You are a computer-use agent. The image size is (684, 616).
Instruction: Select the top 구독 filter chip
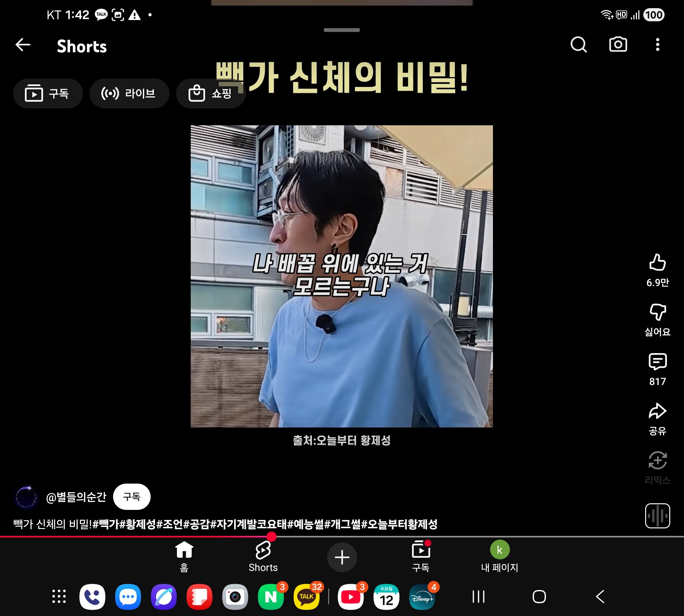(48, 93)
